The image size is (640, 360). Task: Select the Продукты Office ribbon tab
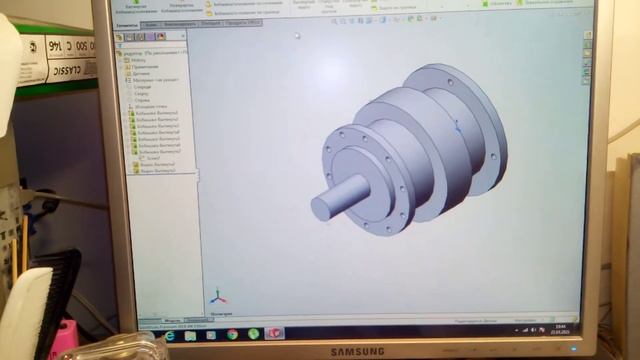(x=243, y=23)
